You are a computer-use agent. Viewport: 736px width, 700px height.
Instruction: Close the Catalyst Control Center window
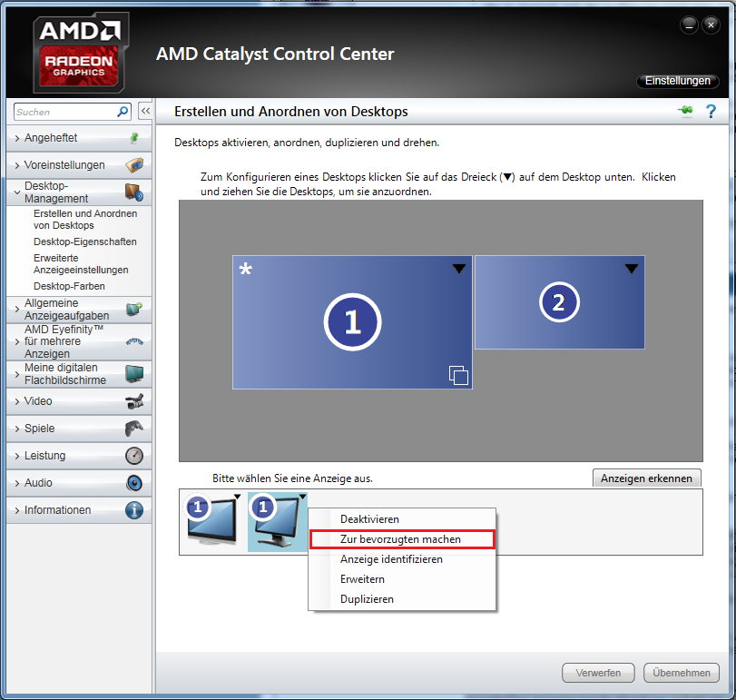711,25
